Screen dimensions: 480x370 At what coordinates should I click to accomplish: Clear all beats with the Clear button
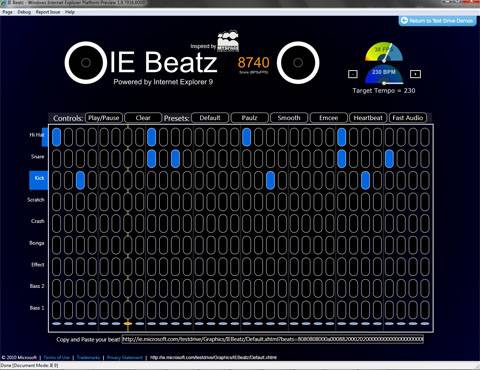click(143, 118)
